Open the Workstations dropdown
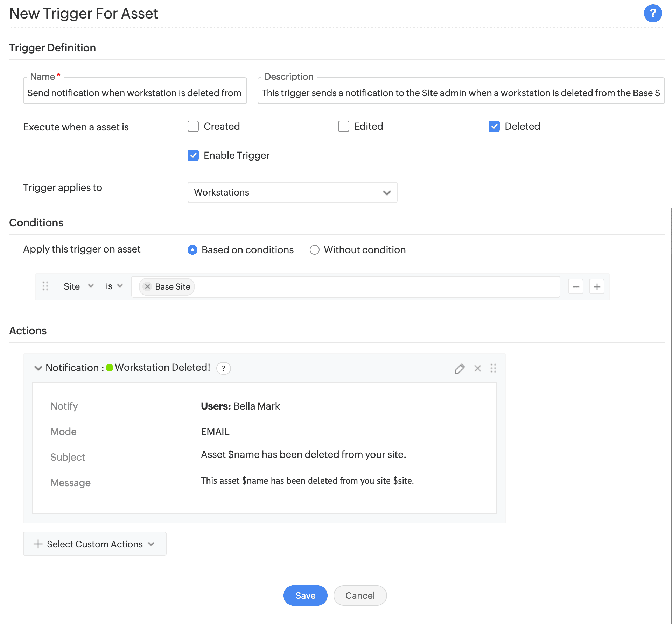Viewport: 672px width, 624px height. click(x=292, y=192)
